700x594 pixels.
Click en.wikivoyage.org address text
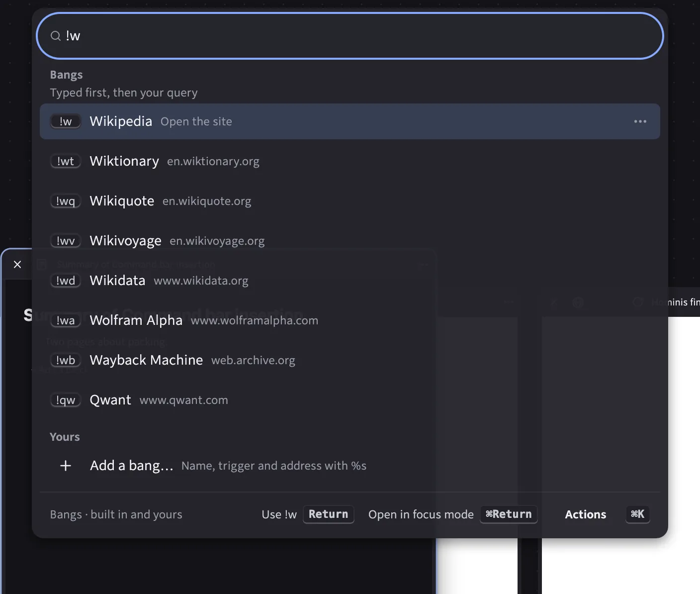(217, 241)
